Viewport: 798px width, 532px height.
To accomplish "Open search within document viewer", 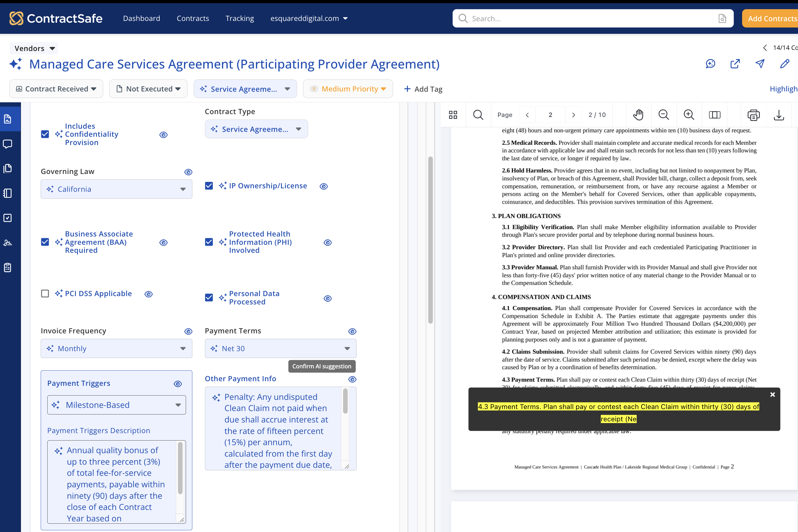I will 478,115.
